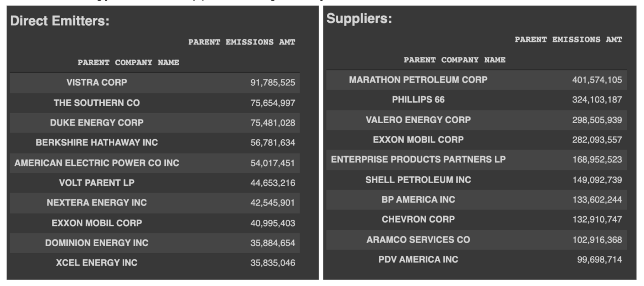Click Direct Emitters PARENT EMISSIONS AMT header
The height and width of the screenshot is (286, 644).
(241, 42)
